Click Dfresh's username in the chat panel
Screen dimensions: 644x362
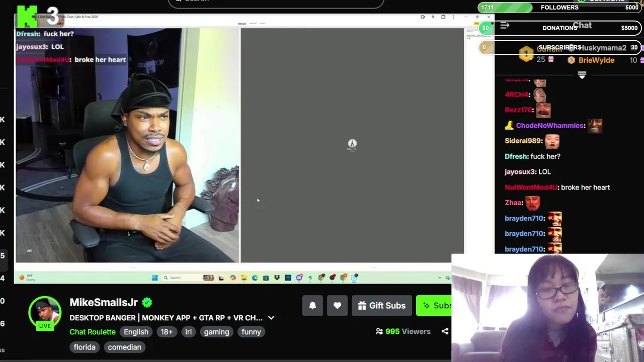pyautogui.click(x=517, y=156)
